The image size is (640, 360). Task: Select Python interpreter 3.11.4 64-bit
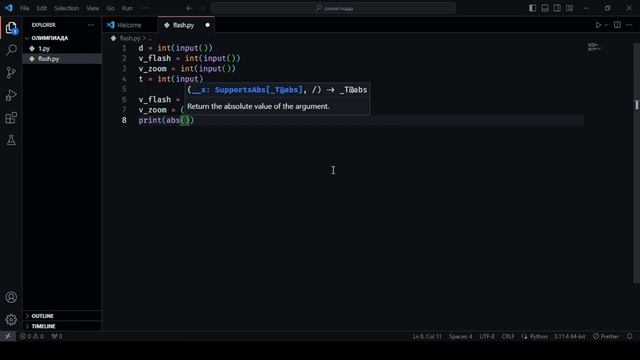point(569,336)
